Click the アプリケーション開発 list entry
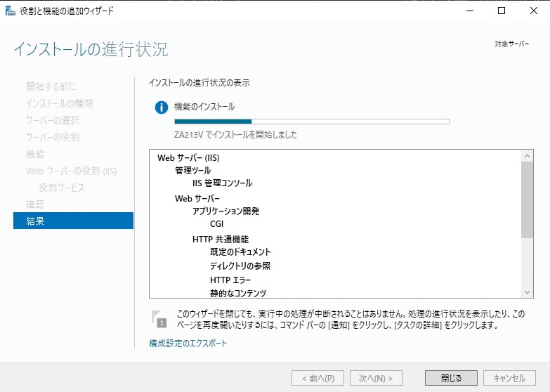Image resolution: width=550 pixels, height=392 pixels. (226, 211)
